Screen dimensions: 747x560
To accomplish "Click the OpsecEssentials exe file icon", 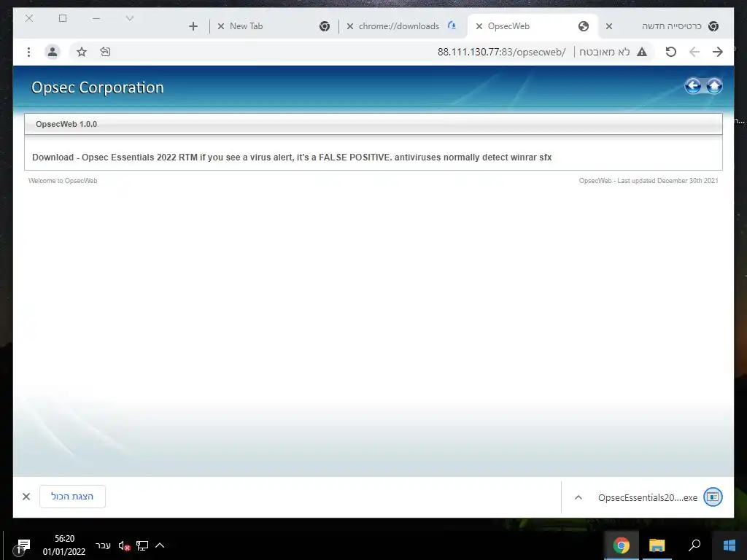I will pos(713,497).
